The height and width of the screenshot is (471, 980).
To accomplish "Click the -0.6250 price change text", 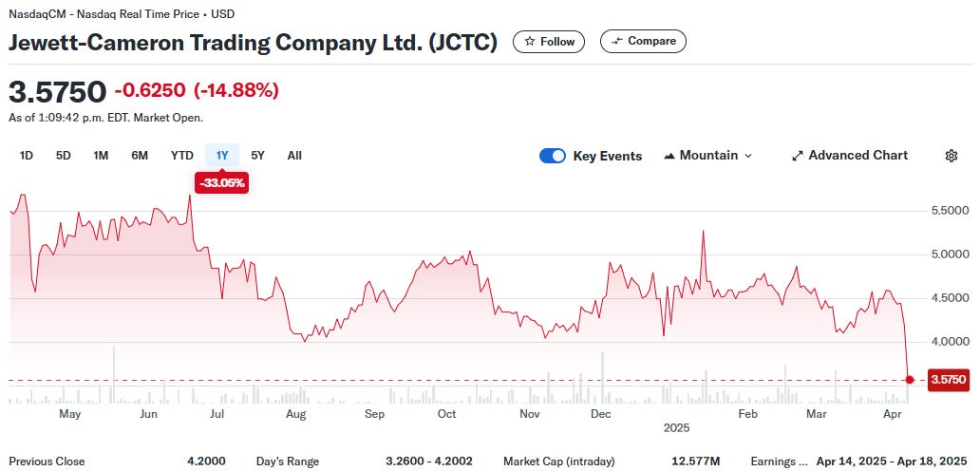I will (x=150, y=90).
